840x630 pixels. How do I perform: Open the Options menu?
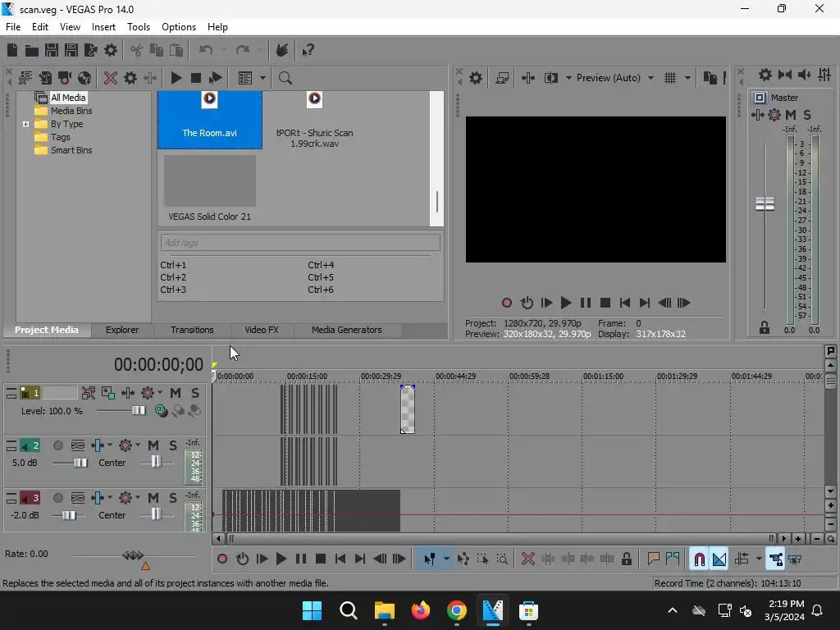pyautogui.click(x=179, y=27)
